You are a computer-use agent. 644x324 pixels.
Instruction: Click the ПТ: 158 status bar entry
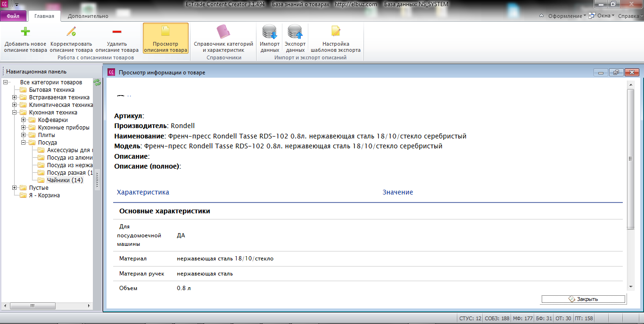pos(585,318)
